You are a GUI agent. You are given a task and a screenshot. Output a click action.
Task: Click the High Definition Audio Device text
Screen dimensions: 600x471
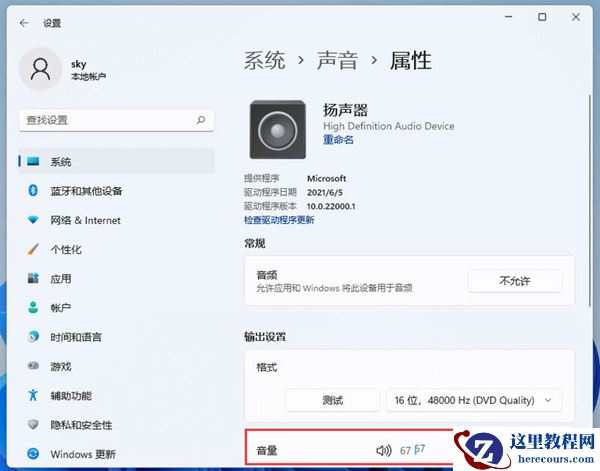coord(388,126)
